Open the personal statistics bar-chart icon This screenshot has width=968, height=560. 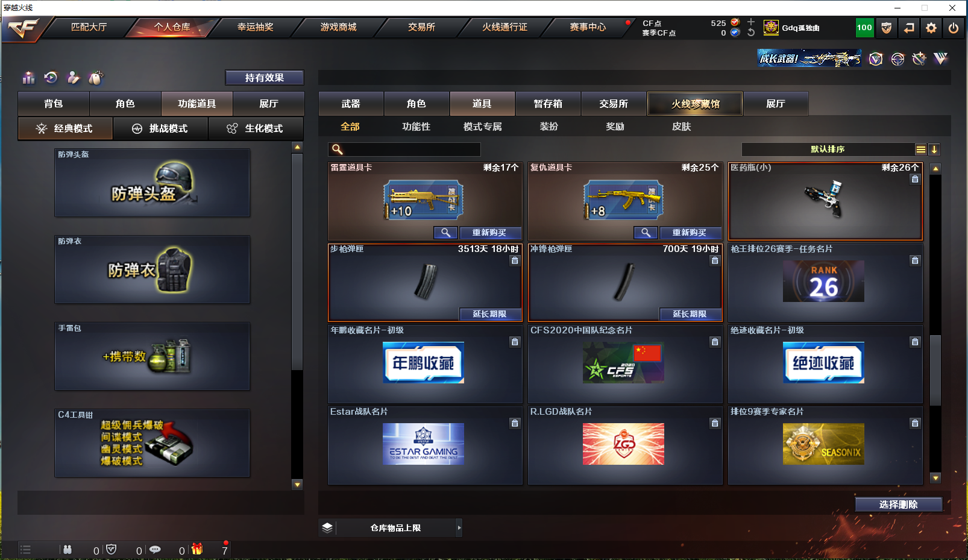(x=28, y=78)
